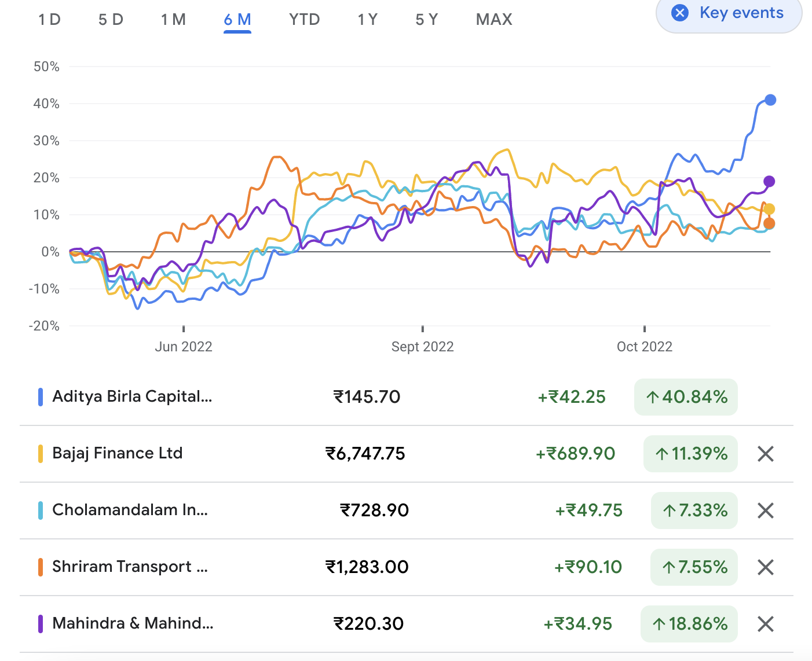The width and height of the screenshot is (812, 661).
Task: Switch chart to YTD view
Action: (x=304, y=20)
